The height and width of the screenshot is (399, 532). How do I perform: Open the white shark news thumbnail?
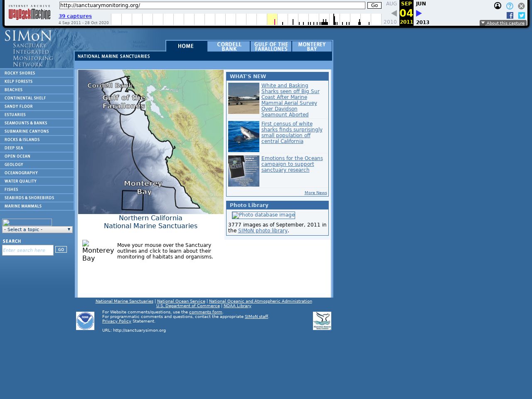(x=244, y=136)
